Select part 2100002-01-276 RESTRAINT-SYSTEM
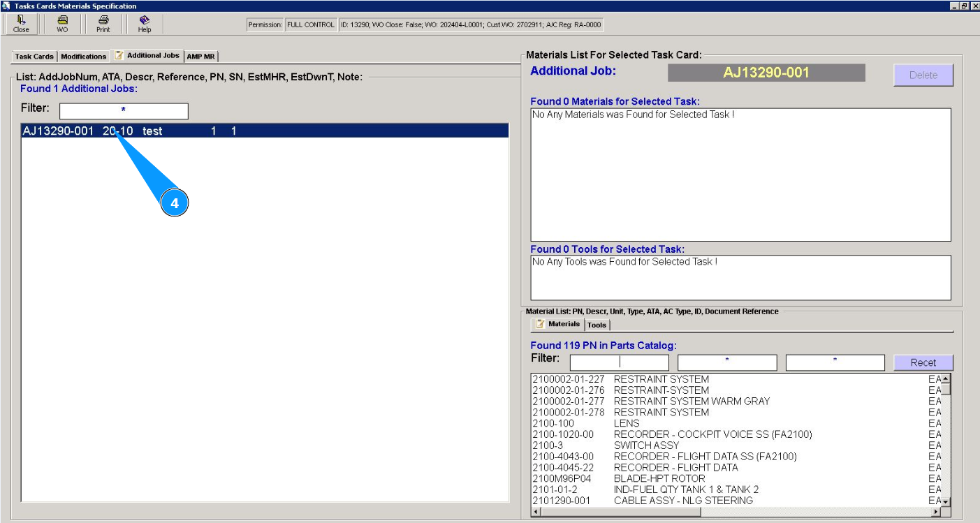This screenshot has height=523, width=980. [x=736, y=390]
